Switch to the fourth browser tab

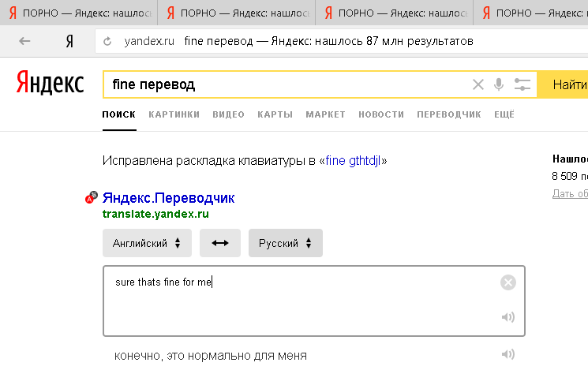(530, 13)
